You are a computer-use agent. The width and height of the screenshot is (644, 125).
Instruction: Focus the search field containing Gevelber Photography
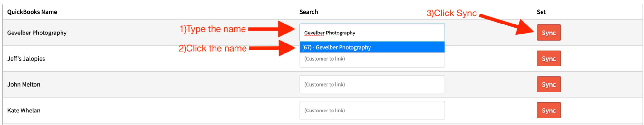coord(372,33)
